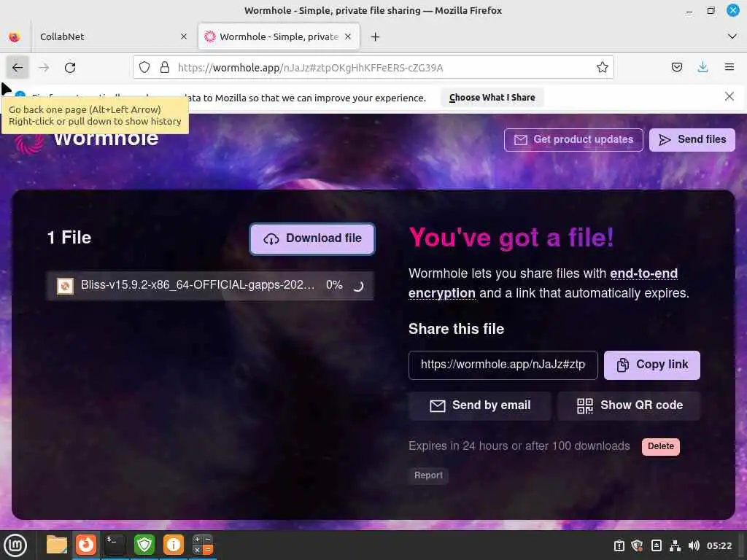Click Choose What I Share button

(x=492, y=97)
